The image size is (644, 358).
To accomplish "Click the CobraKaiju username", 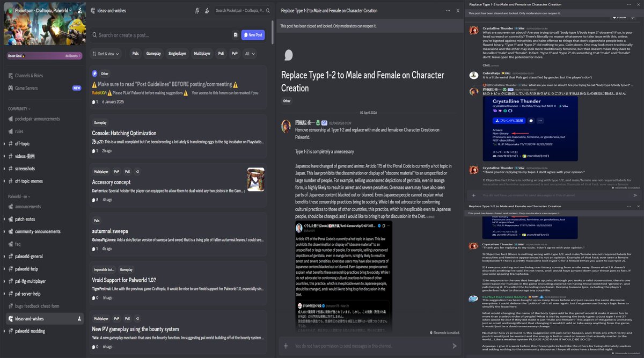I will point(490,73).
